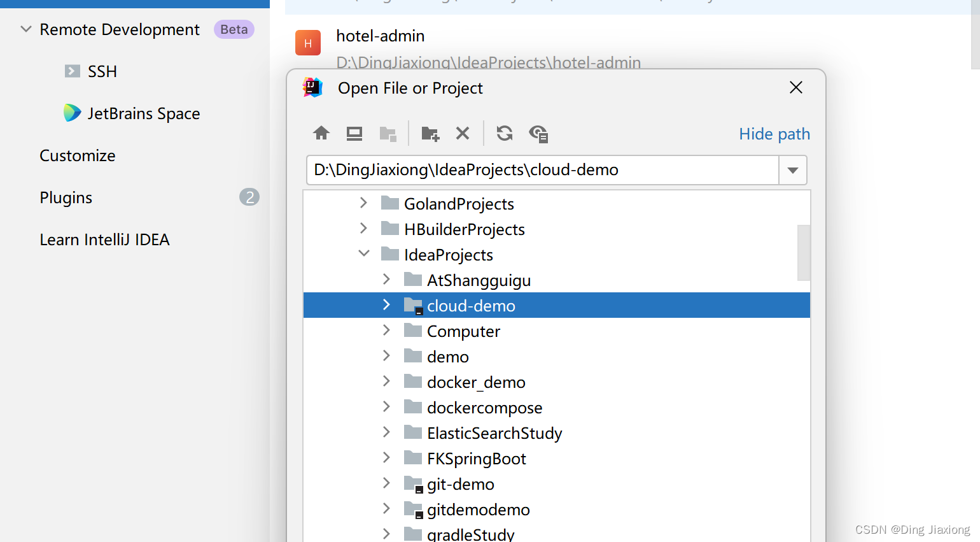Open JetBrains Space option

144,113
